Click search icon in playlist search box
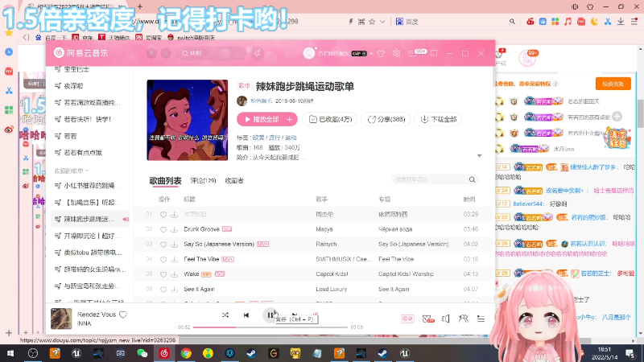Image resolution: width=644 pixels, height=362 pixels. click(472, 179)
